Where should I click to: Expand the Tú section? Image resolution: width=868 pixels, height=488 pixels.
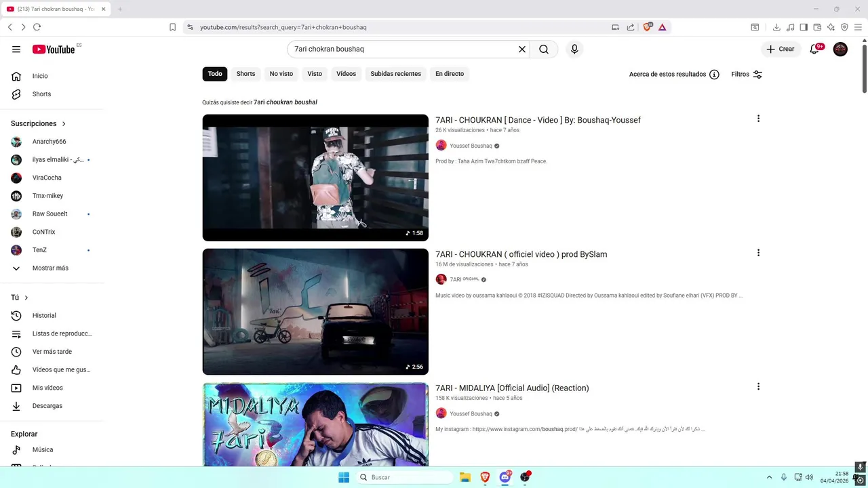(x=20, y=298)
